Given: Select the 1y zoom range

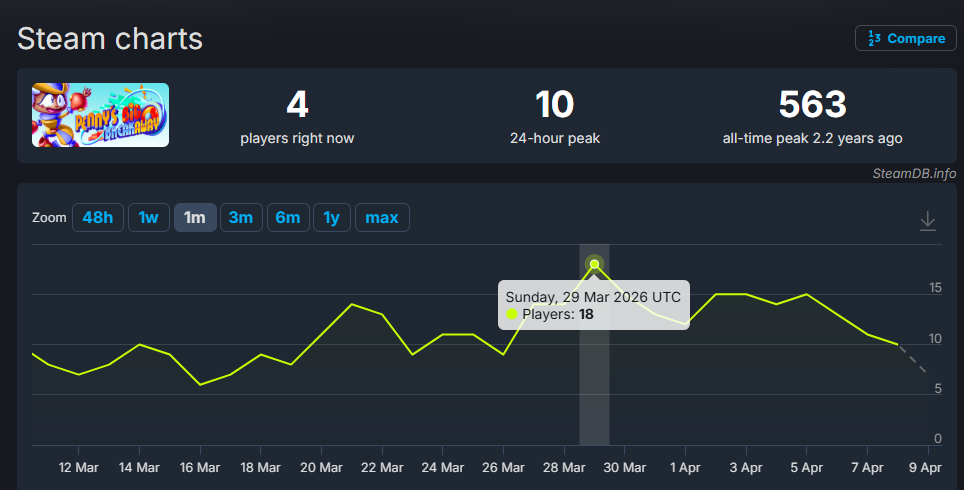Looking at the screenshot, I should point(332,218).
